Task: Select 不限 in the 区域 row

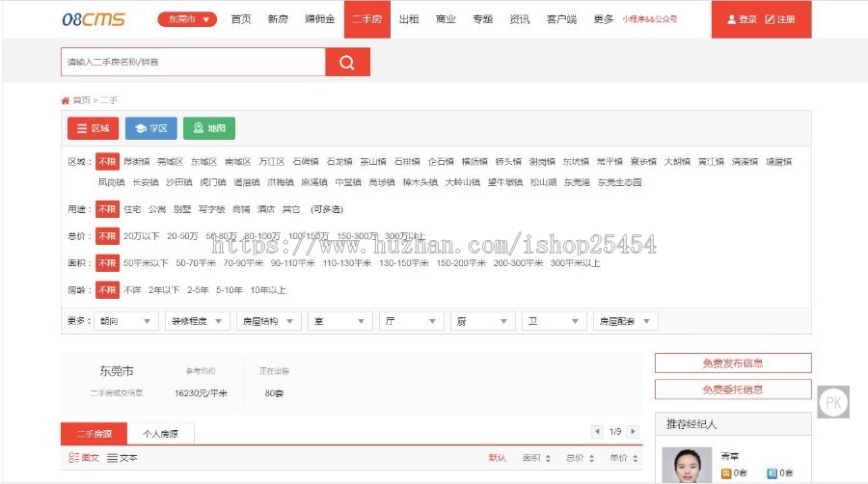Action: [107, 162]
